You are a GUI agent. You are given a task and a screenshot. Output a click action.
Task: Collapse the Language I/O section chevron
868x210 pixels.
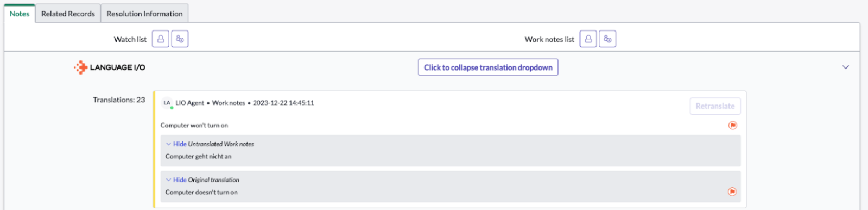click(x=845, y=67)
